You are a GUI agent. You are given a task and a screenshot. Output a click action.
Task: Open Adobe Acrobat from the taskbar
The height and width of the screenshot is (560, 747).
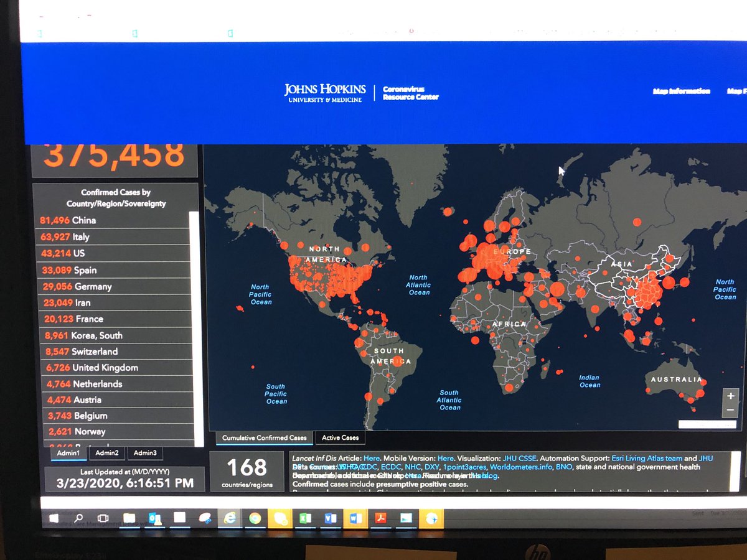point(381,518)
